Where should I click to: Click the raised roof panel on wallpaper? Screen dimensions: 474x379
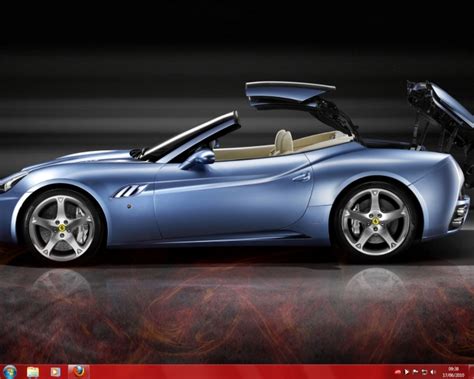[289, 94]
